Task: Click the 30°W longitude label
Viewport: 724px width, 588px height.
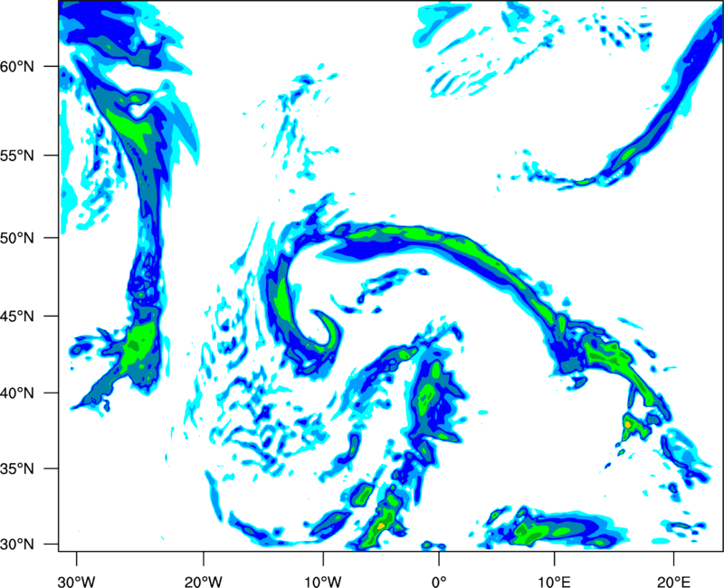Action: [76, 582]
